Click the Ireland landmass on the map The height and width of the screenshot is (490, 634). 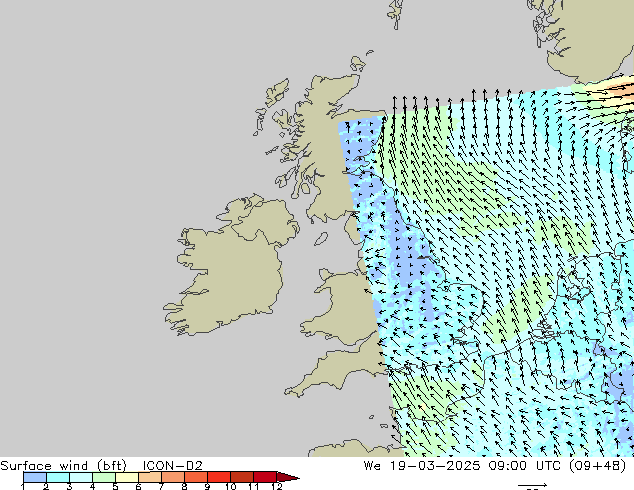232,265
